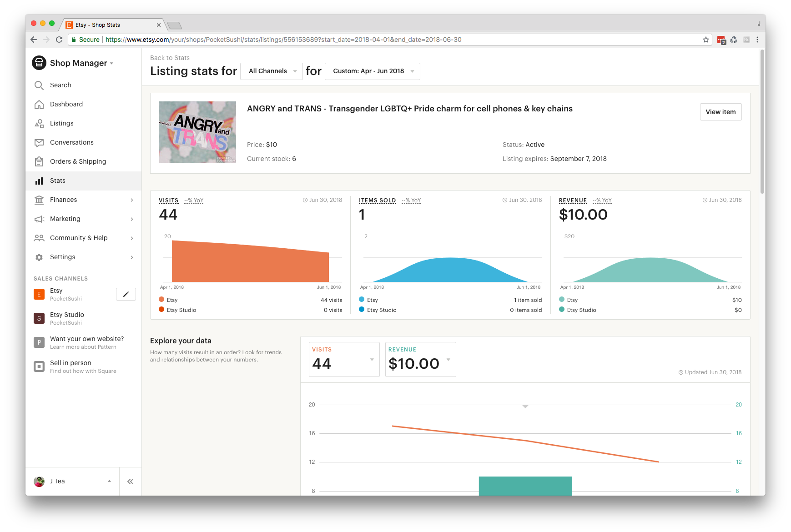Click the Settings gear icon
The height and width of the screenshot is (532, 791).
(39, 257)
